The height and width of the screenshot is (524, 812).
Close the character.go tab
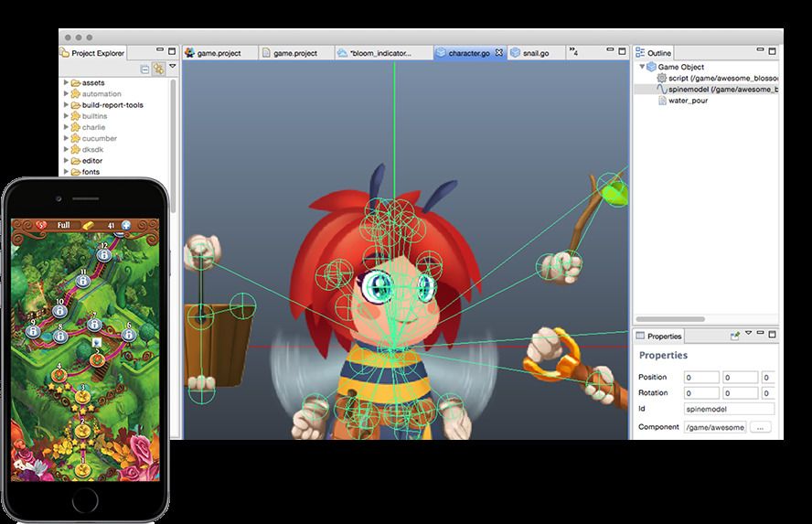[x=498, y=53]
